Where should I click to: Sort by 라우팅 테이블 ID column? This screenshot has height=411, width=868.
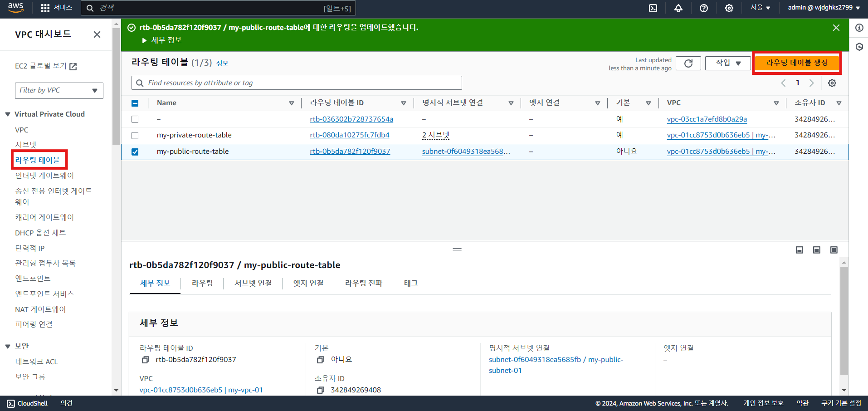404,103
